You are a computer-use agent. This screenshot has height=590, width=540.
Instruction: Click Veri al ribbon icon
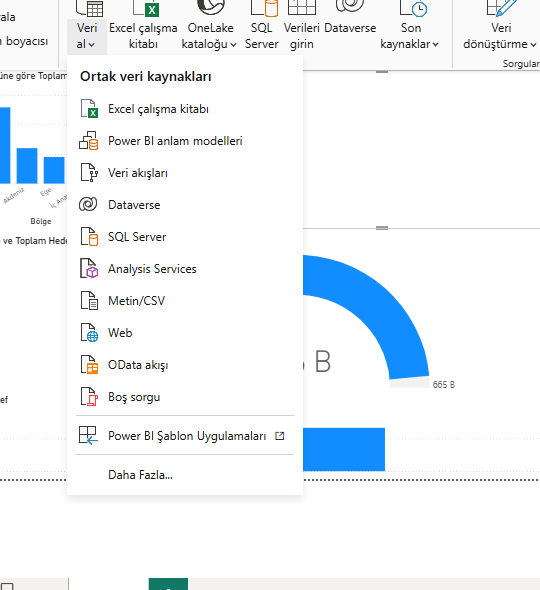tap(90, 8)
